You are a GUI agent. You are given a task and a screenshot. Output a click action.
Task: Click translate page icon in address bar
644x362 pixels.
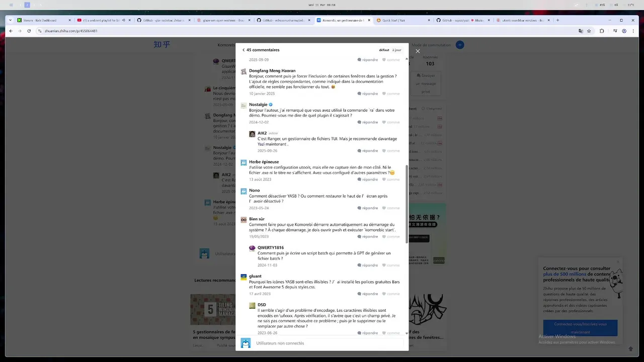(x=581, y=31)
